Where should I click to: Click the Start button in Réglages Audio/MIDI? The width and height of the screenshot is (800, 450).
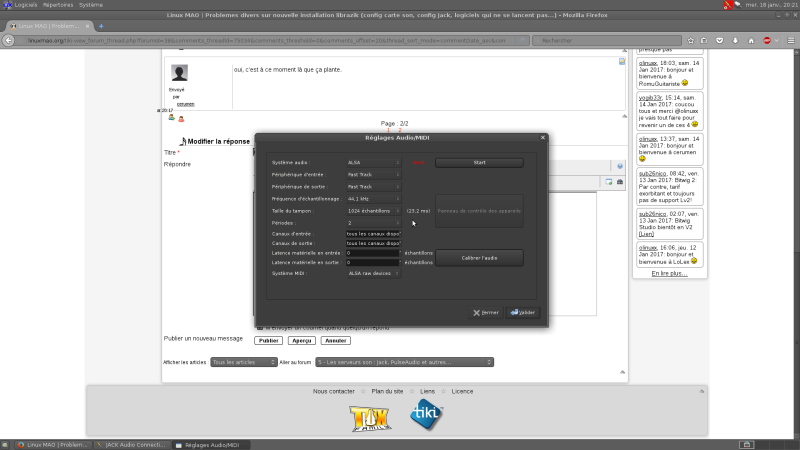tap(479, 163)
